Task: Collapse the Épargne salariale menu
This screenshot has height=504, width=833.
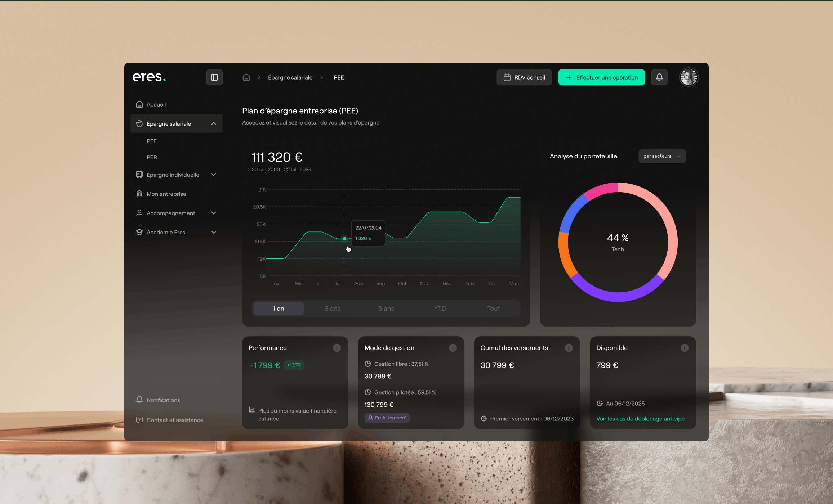Action: coord(214,123)
